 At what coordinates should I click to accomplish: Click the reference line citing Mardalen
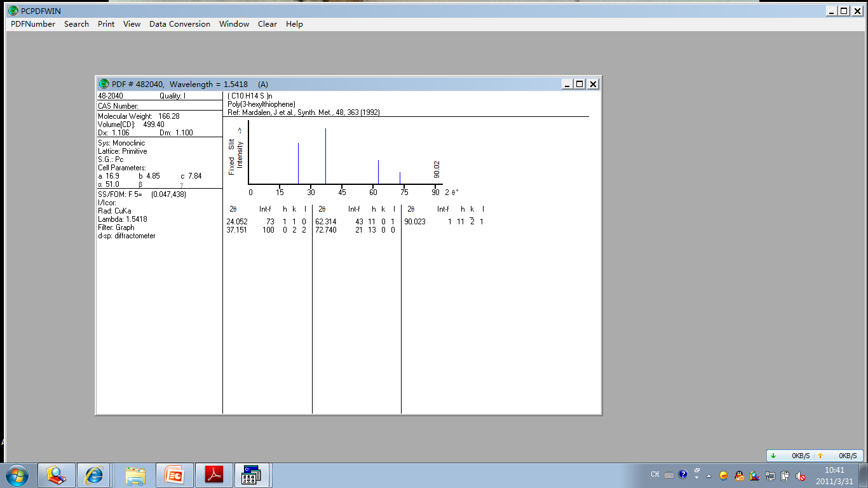[304, 112]
